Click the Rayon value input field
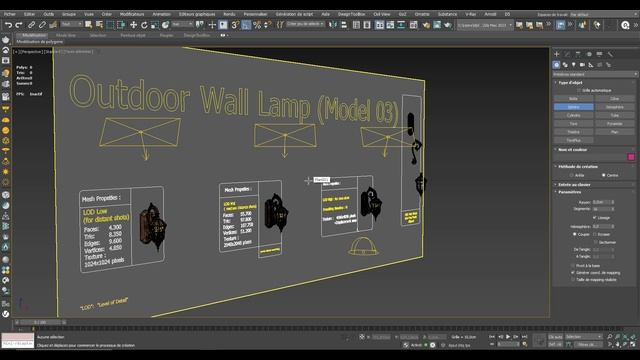This screenshot has height=360, width=640. [601, 202]
